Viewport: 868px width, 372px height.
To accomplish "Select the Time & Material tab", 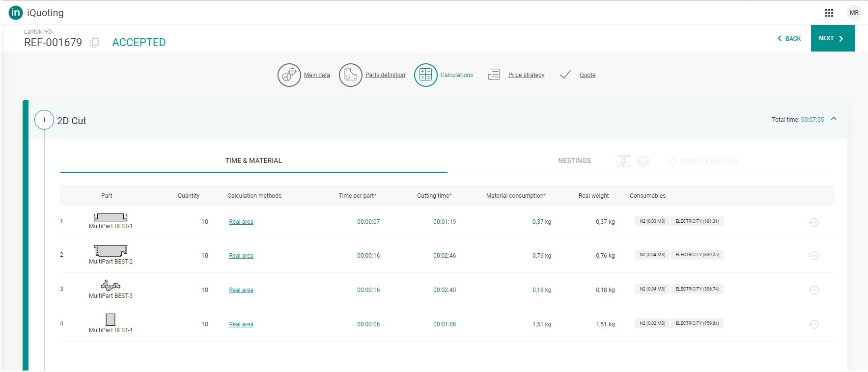I will click(253, 160).
